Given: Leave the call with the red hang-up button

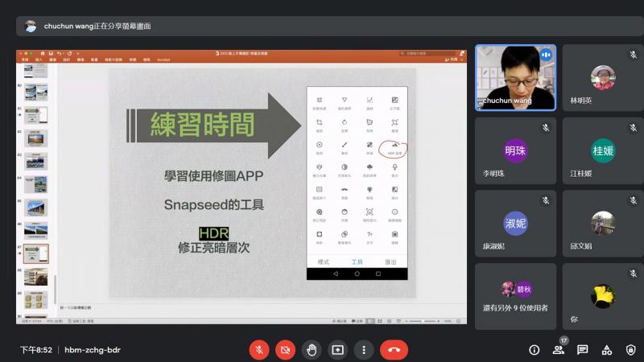Looking at the screenshot, I should [x=394, y=350].
